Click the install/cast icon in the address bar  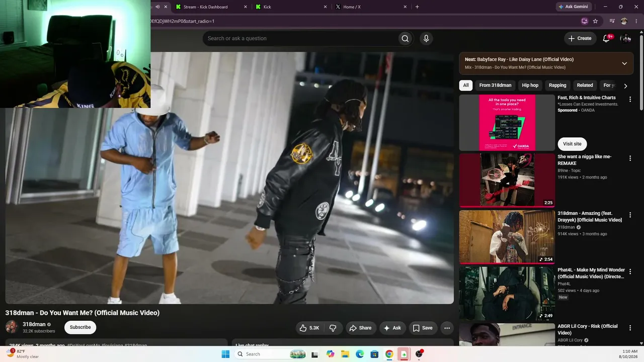(x=584, y=21)
